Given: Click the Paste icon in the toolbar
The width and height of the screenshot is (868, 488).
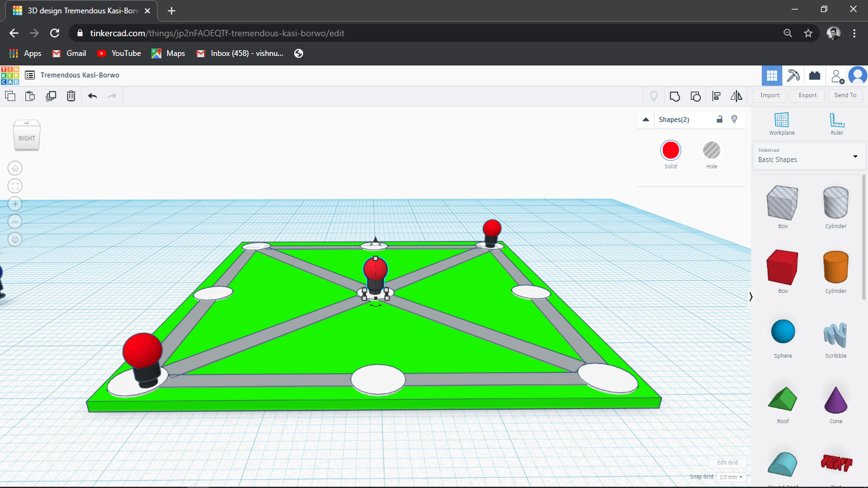Looking at the screenshot, I should point(30,96).
